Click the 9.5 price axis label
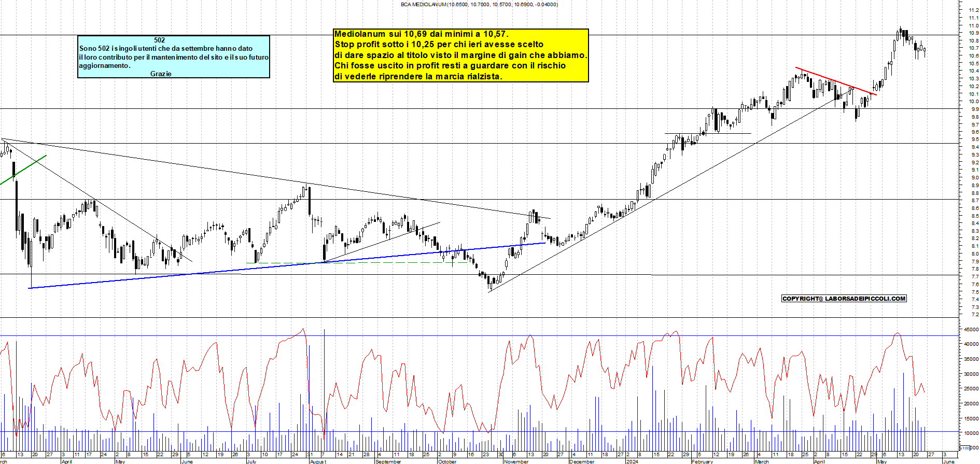This screenshot has width=980, height=464. [975, 139]
